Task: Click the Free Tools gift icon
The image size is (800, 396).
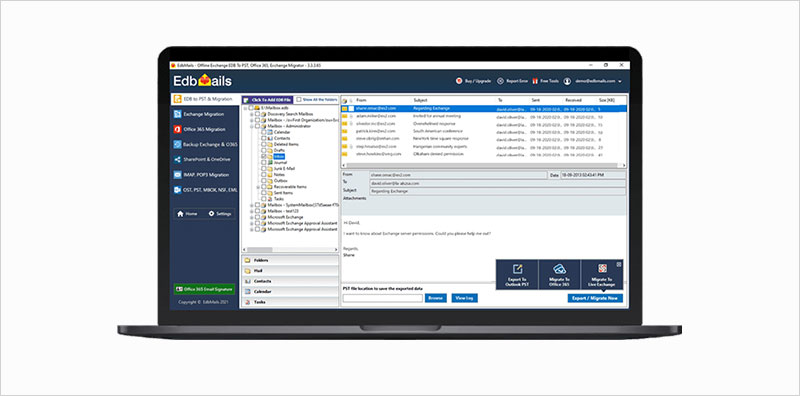Action: click(x=536, y=81)
